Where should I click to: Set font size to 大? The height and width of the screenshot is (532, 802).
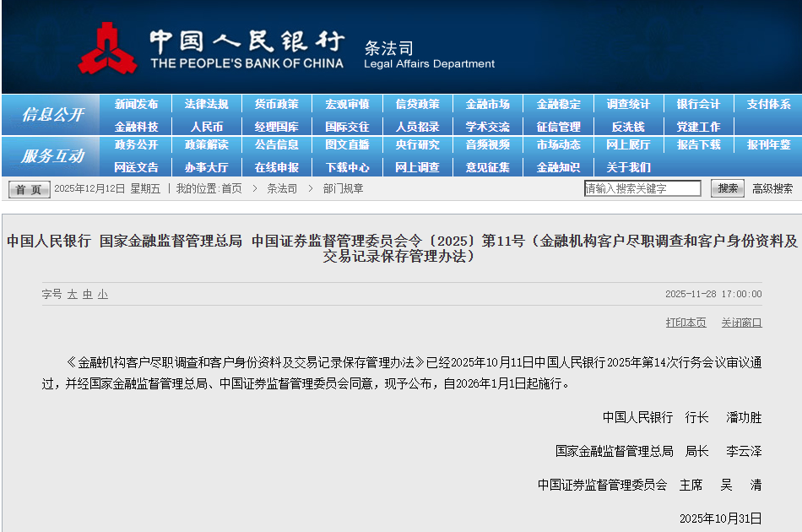point(73,294)
